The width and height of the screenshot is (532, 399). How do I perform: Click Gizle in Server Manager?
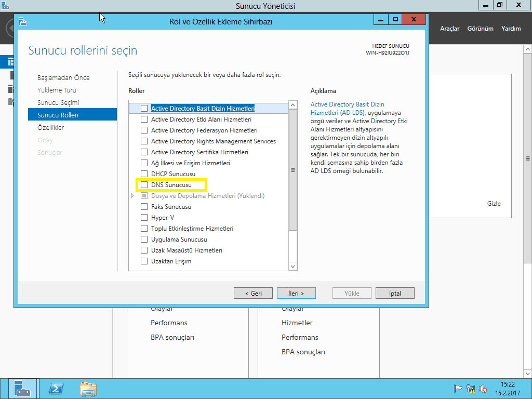(x=494, y=204)
